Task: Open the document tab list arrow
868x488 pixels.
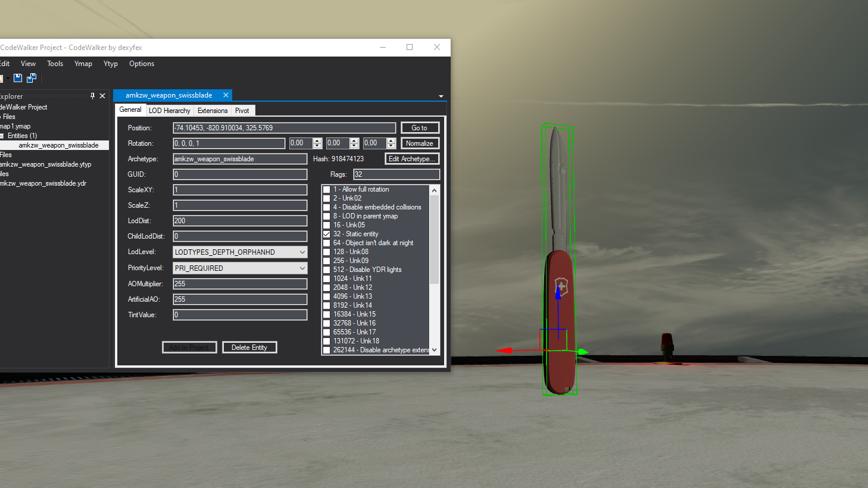Action: [x=441, y=96]
